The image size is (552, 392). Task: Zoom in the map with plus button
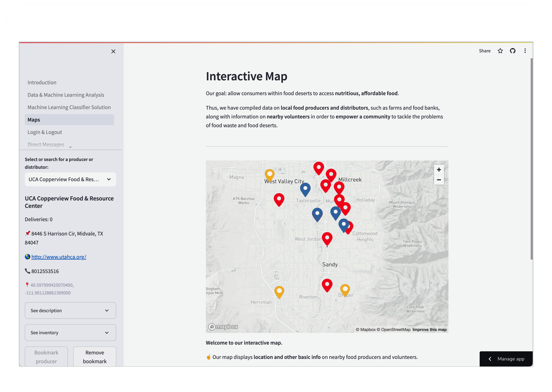coord(439,170)
